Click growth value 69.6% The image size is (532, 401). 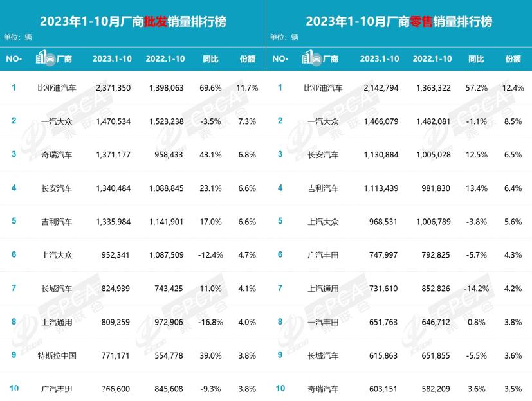coord(210,88)
